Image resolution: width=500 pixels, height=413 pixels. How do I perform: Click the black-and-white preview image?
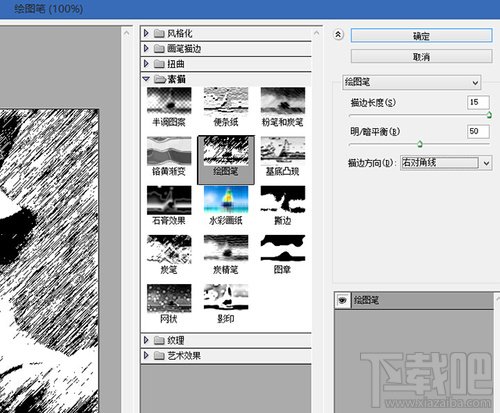49,261
